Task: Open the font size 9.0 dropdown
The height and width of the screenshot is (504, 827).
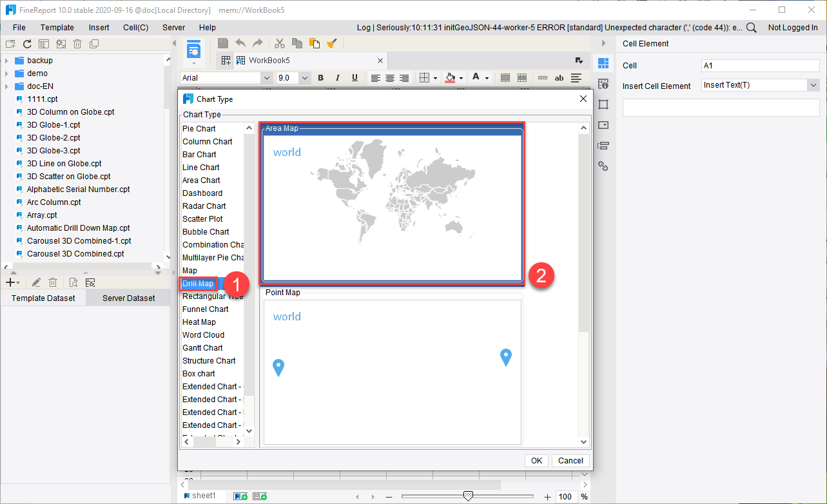Action: pyautogui.click(x=304, y=77)
